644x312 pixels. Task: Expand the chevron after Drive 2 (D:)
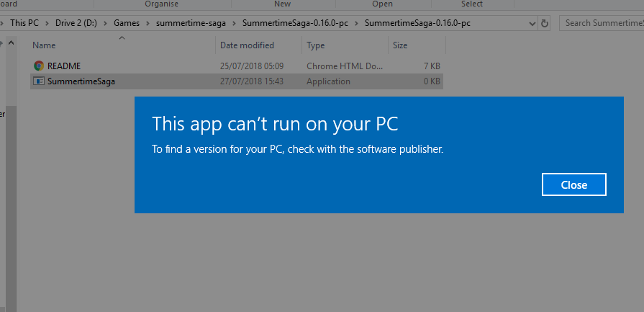pos(106,23)
